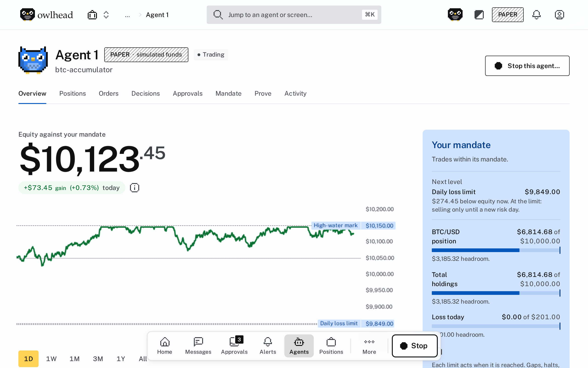Open Approvals with 3 badge in dock
Screen dimensions: 588x368
234,346
